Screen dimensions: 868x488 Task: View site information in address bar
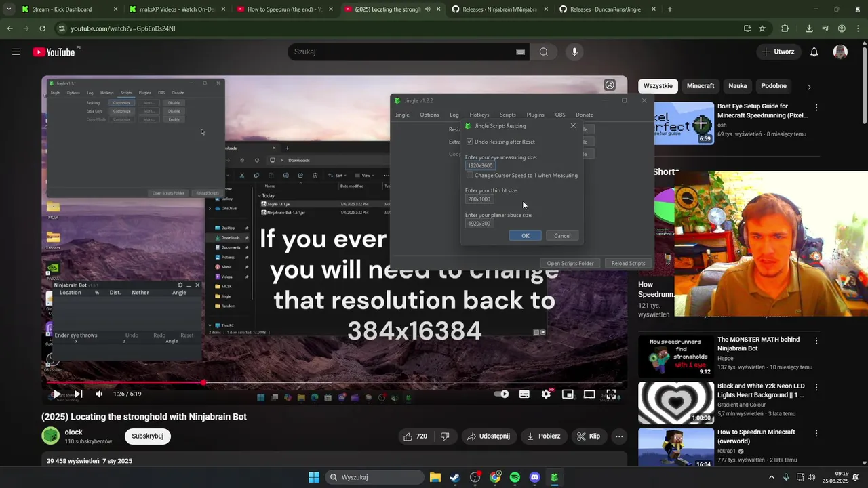62,28
